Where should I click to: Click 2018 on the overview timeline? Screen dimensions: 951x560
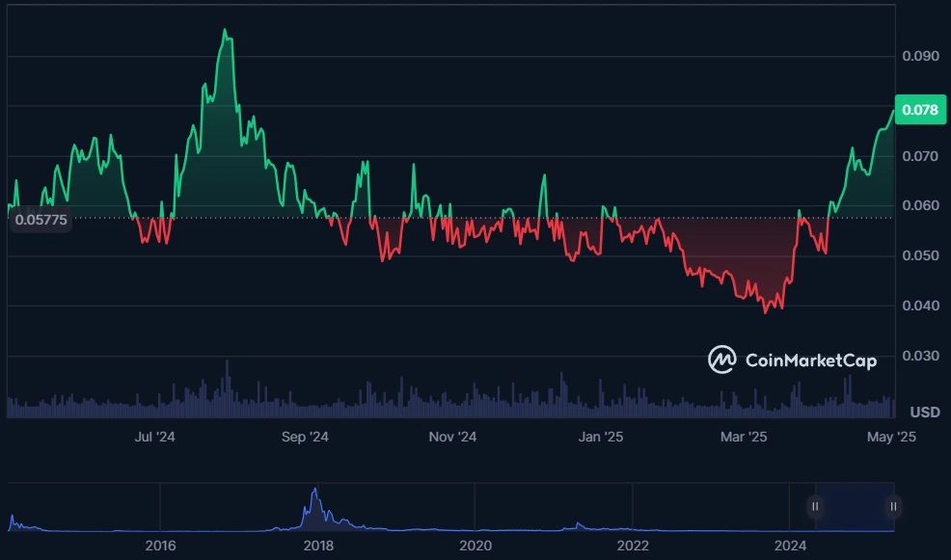pos(318,546)
